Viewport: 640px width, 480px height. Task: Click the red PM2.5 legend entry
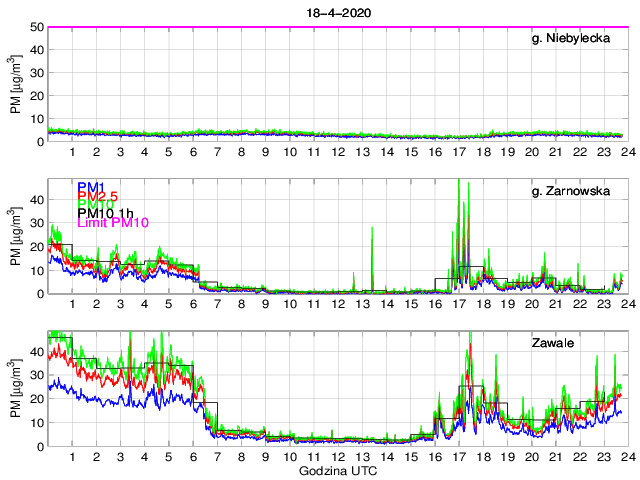99,198
